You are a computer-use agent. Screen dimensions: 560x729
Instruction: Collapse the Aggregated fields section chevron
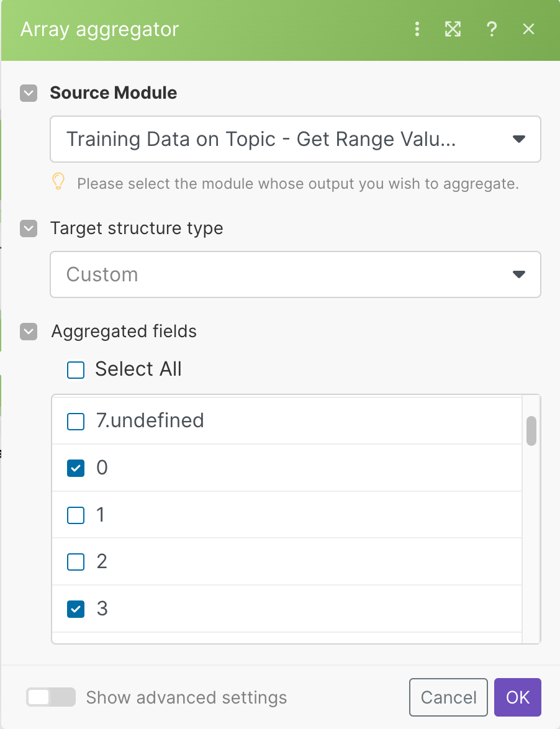pyautogui.click(x=29, y=332)
